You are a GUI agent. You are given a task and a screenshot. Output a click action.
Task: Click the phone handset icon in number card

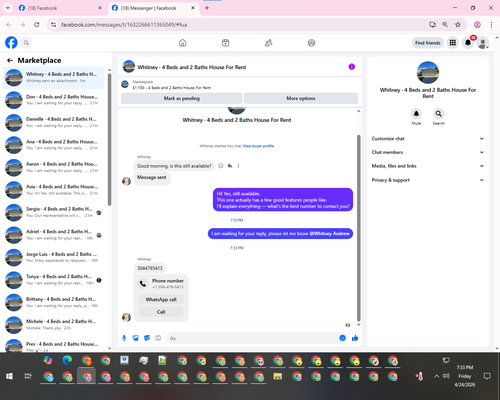click(x=143, y=284)
